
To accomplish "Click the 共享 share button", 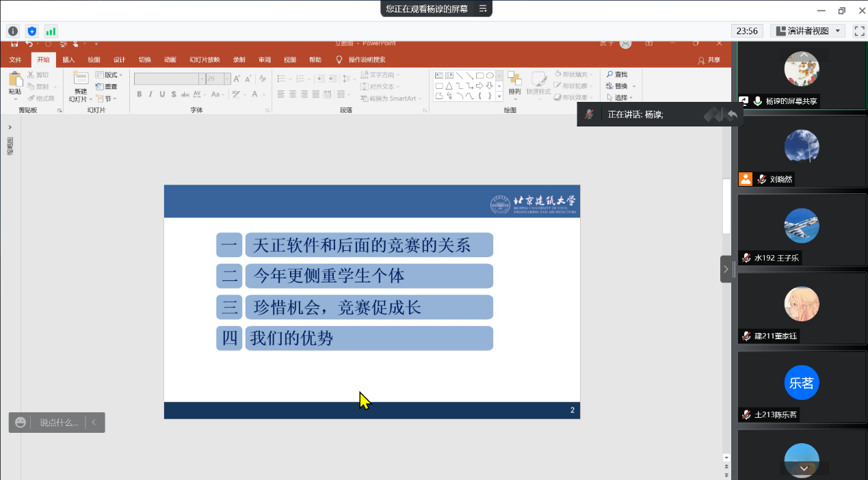I will pyautogui.click(x=709, y=59).
